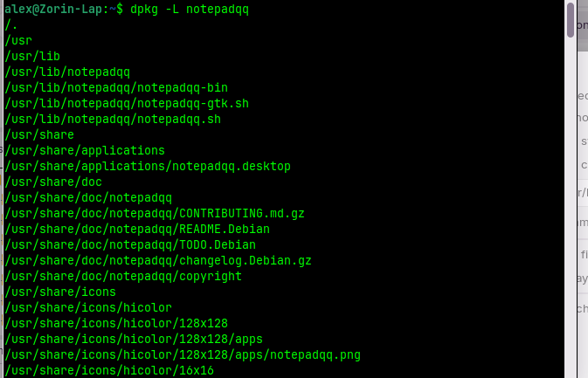Click the 'copyright' path line
This screenshot has width=588, height=378.
click(x=123, y=277)
